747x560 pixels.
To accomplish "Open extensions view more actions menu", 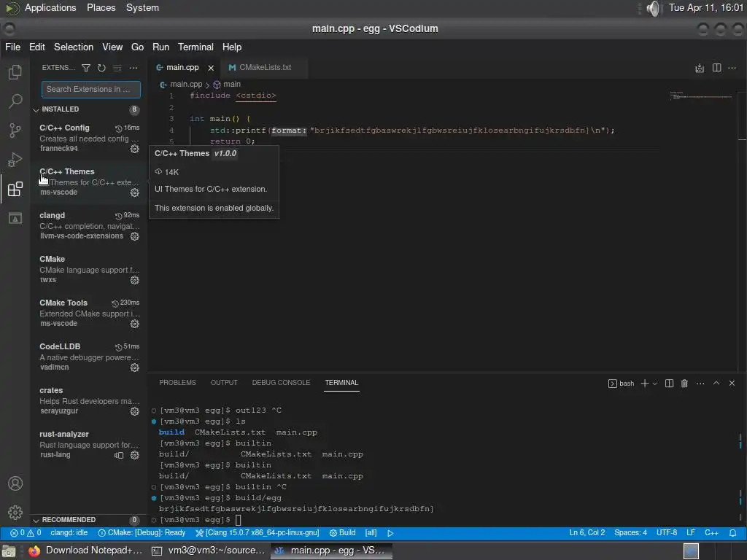I will (x=133, y=68).
